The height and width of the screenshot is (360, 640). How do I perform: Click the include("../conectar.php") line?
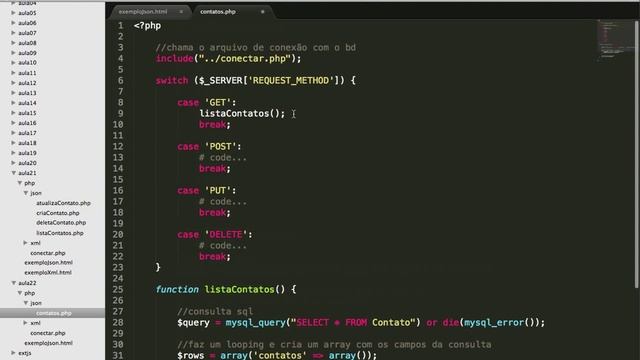[228, 58]
